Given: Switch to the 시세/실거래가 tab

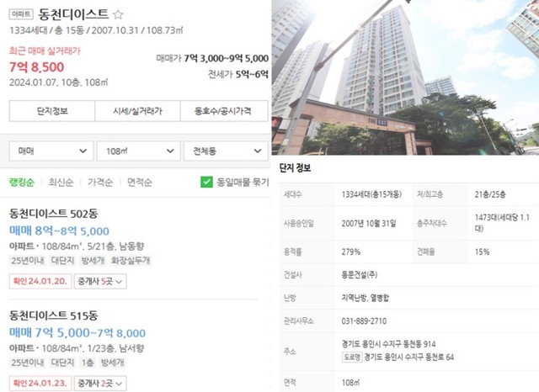Looking at the screenshot, I should tap(137, 111).
